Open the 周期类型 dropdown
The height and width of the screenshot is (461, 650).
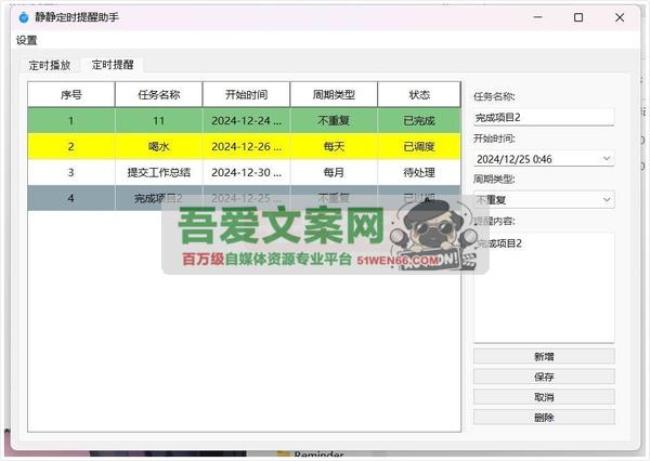tap(606, 200)
